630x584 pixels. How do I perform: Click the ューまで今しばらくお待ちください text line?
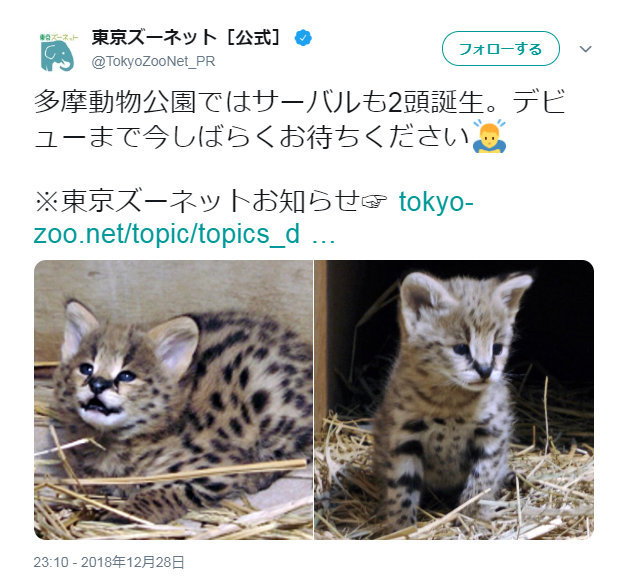[x=252, y=137]
